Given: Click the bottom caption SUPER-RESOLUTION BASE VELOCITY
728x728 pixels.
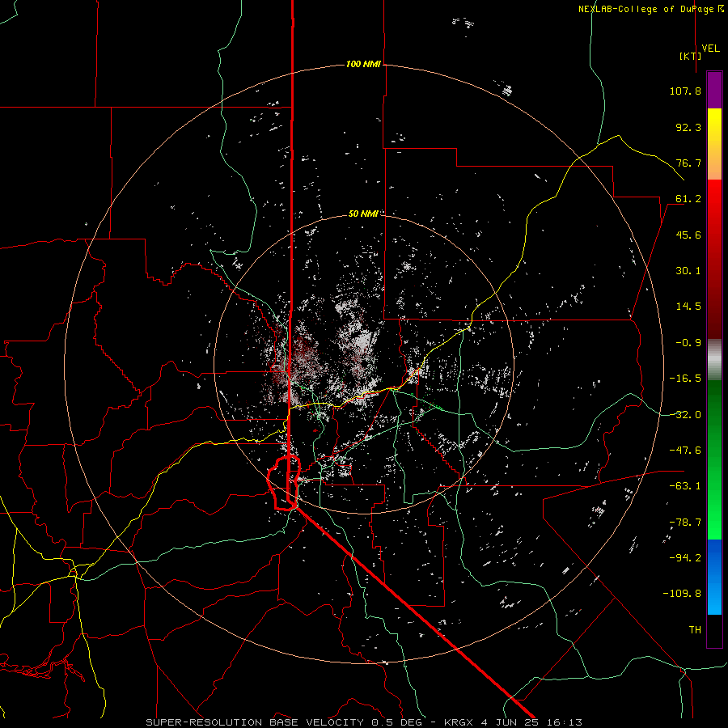Looking at the screenshot, I should [255, 722].
